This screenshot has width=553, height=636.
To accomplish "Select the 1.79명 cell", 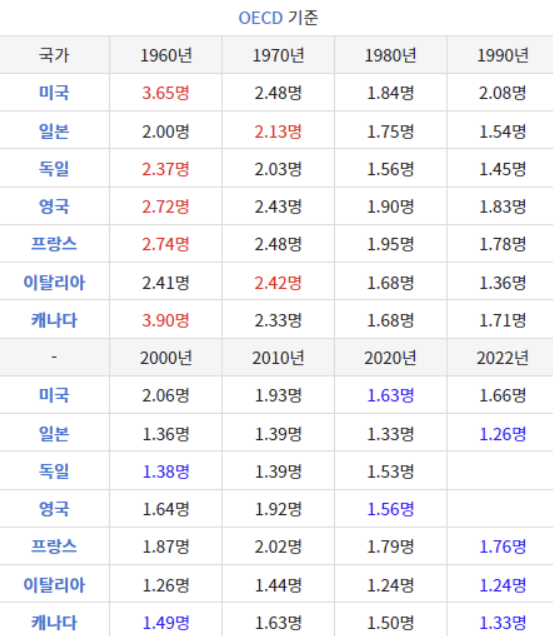I will click(x=390, y=547).
